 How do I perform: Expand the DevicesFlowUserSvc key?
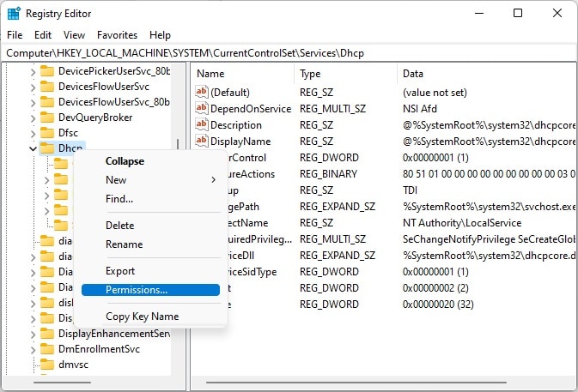coord(33,87)
